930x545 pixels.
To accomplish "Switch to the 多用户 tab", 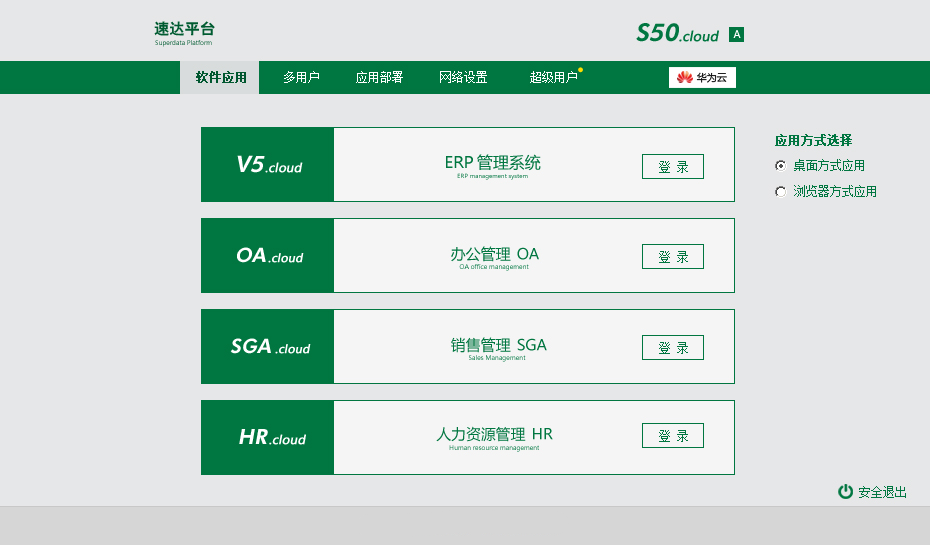I will (301, 77).
